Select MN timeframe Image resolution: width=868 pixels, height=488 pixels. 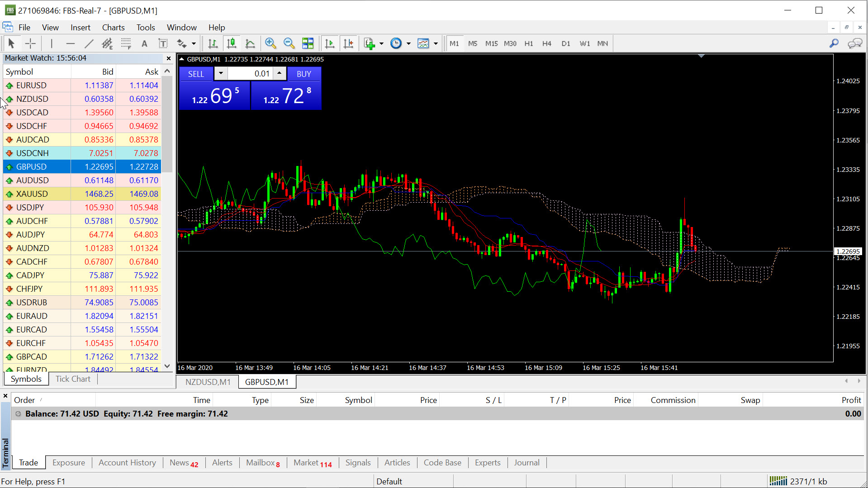pyautogui.click(x=602, y=43)
